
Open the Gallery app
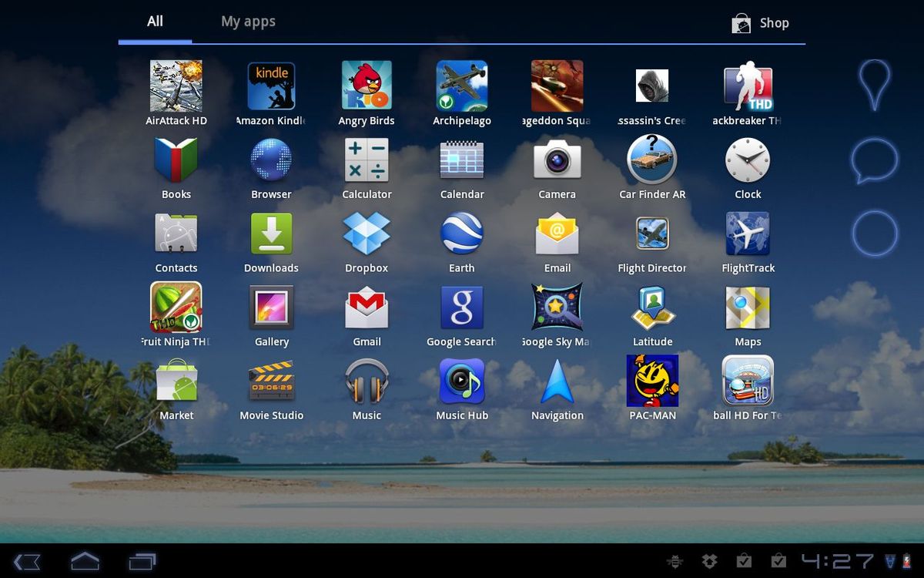[271, 307]
